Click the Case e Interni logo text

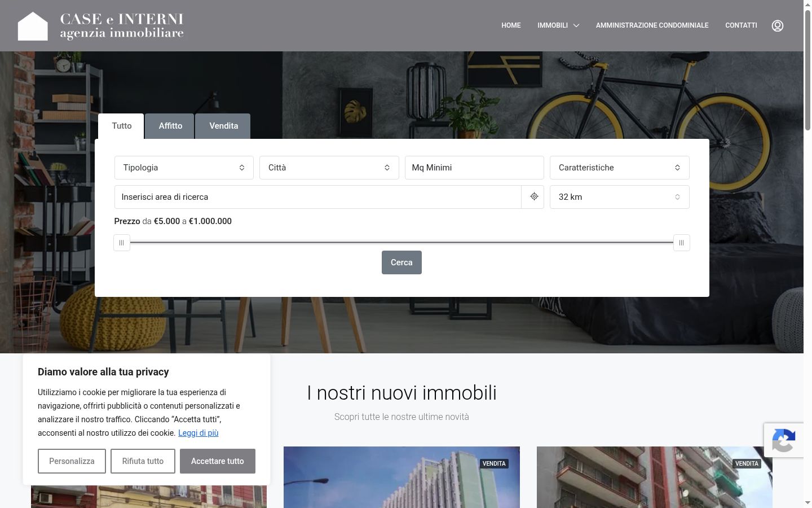(122, 26)
